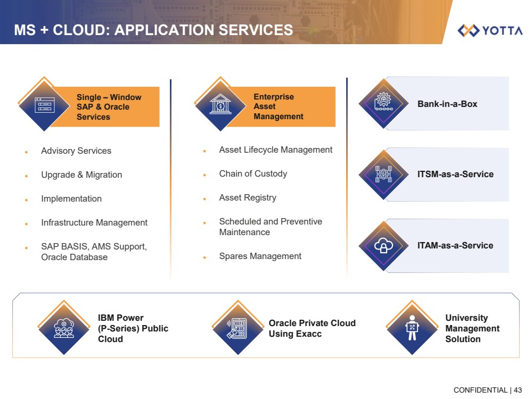Viewport: 532px width, 399px height.
Task: Select the Advisory Services bullet item
Action: (76, 151)
